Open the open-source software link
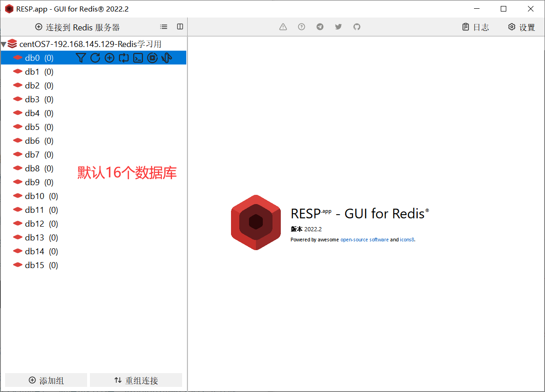 coord(364,240)
